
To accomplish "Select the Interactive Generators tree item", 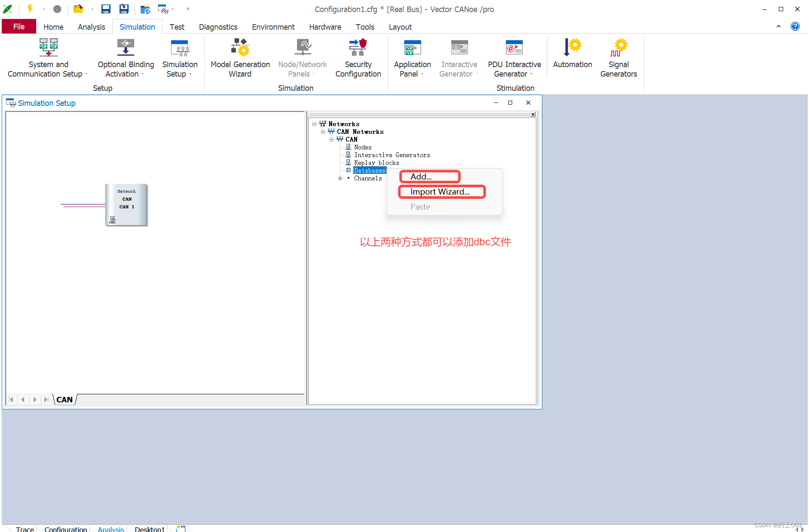I will tap(392, 155).
